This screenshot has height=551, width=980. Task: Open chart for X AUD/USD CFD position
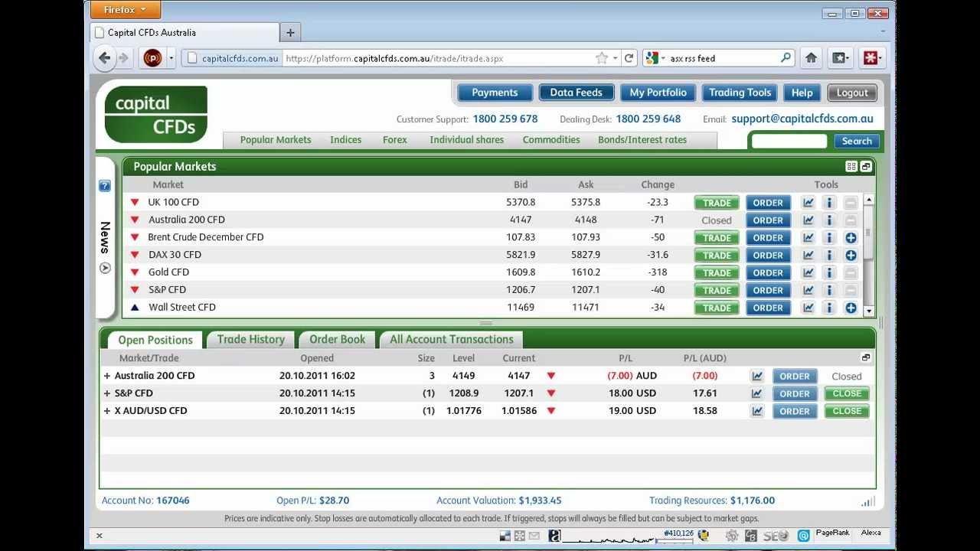[757, 411]
